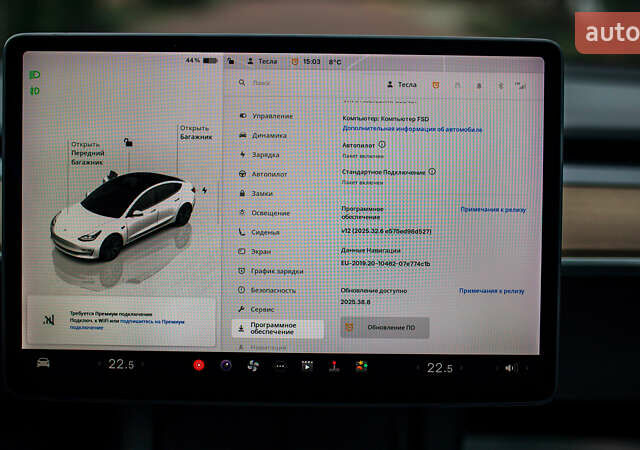Image resolution: width=640 pixels, height=450 pixels.
Task: Select the Безопасность menu item
Action: (x=272, y=290)
